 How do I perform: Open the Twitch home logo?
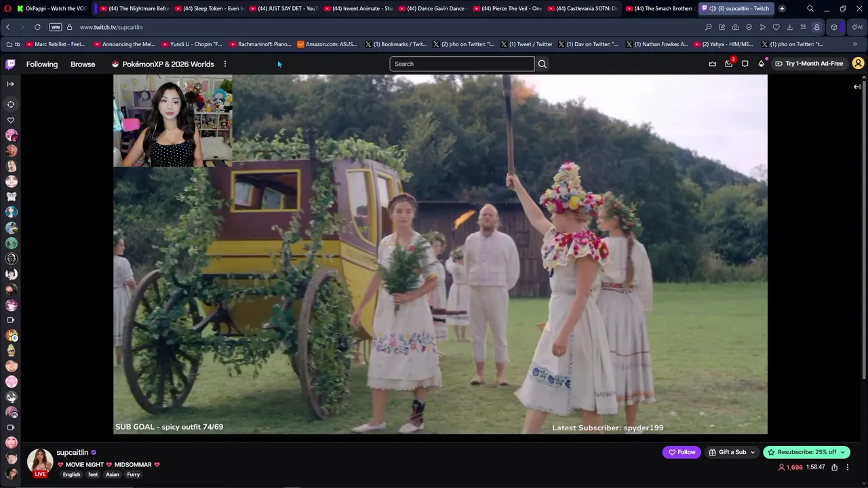10,64
